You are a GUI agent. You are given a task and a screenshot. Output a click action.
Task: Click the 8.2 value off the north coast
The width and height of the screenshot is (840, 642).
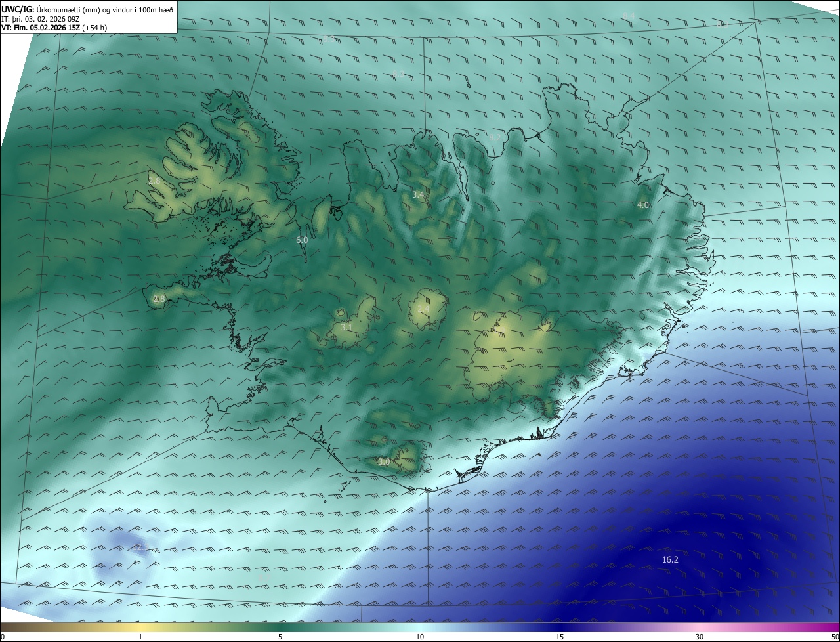495,137
